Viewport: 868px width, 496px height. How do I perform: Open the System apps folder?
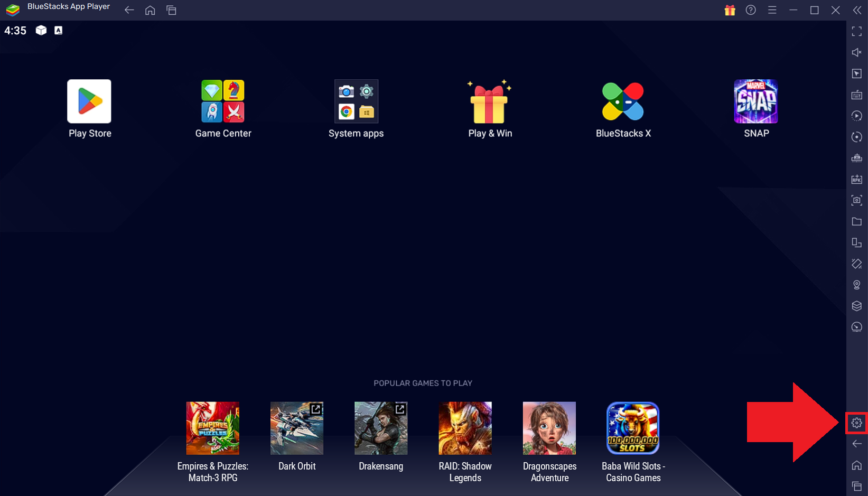pyautogui.click(x=356, y=101)
